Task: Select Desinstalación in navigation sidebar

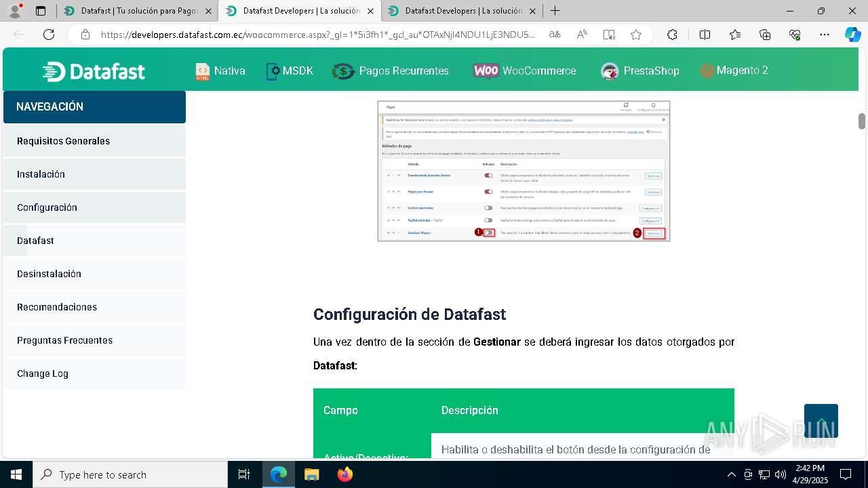Action: pyautogui.click(x=94, y=274)
